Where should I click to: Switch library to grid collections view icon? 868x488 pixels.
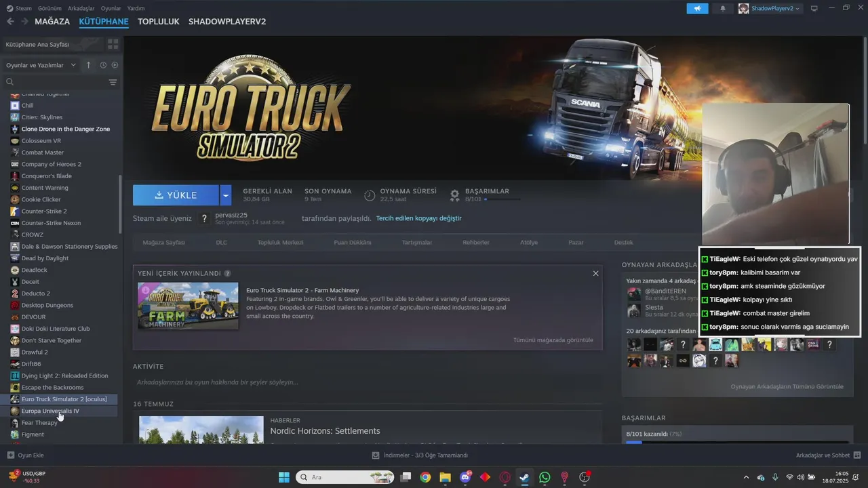(x=113, y=44)
